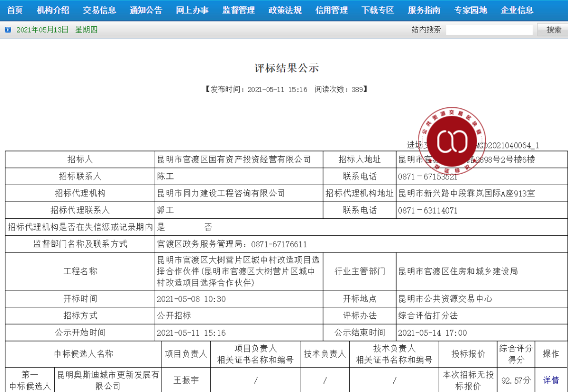The width and height of the screenshot is (568, 392).
Task: Click the 招标人 label cell
Action: (x=80, y=159)
